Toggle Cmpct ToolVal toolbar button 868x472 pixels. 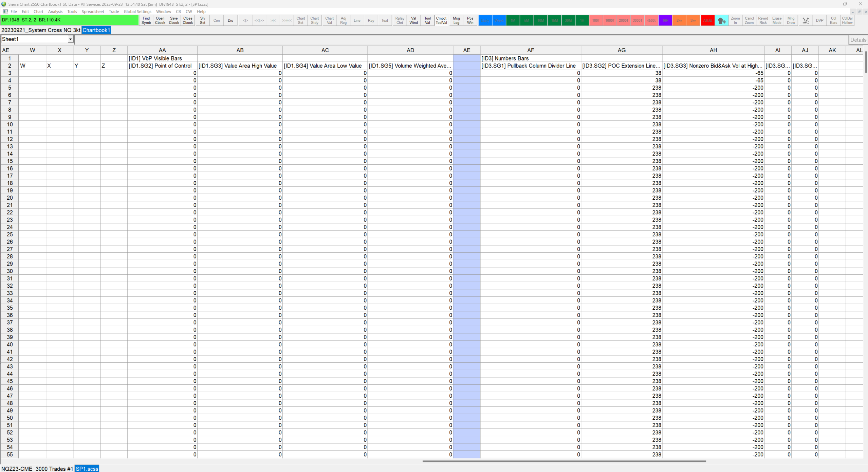(441, 21)
